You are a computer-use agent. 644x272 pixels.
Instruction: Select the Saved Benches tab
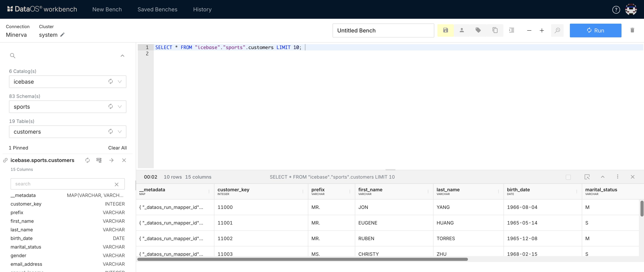coord(157,9)
